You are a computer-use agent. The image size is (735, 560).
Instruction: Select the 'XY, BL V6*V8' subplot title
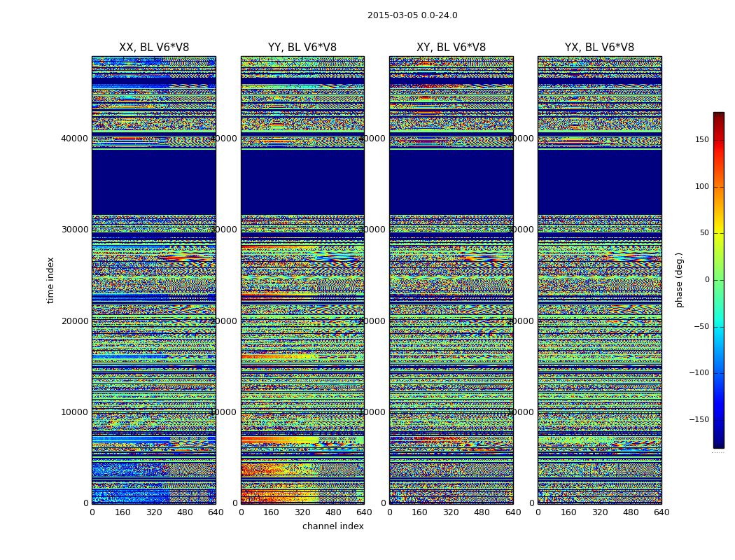click(451, 48)
